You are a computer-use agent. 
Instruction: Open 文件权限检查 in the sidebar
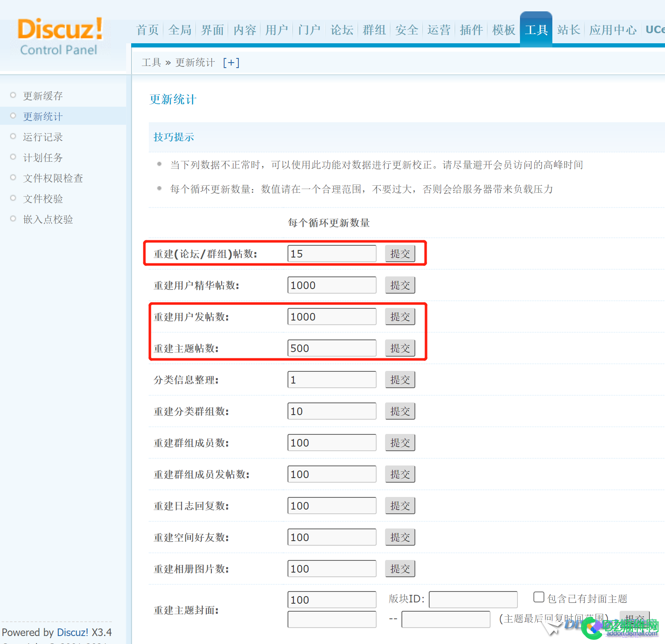tap(53, 178)
